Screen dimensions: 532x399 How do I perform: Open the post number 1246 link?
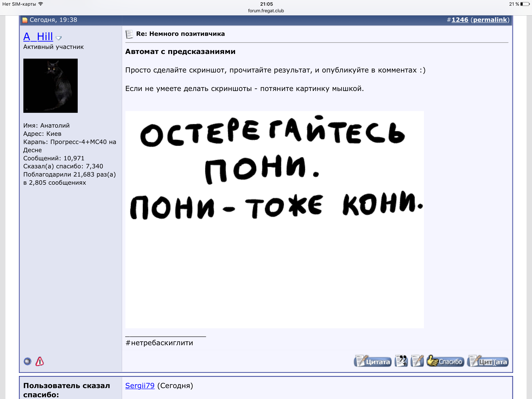coord(460,20)
